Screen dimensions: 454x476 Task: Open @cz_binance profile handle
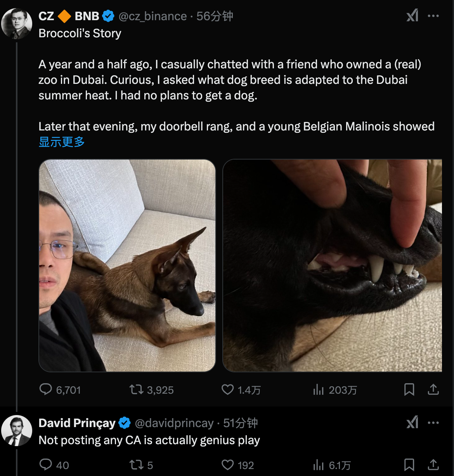(x=152, y=16)
